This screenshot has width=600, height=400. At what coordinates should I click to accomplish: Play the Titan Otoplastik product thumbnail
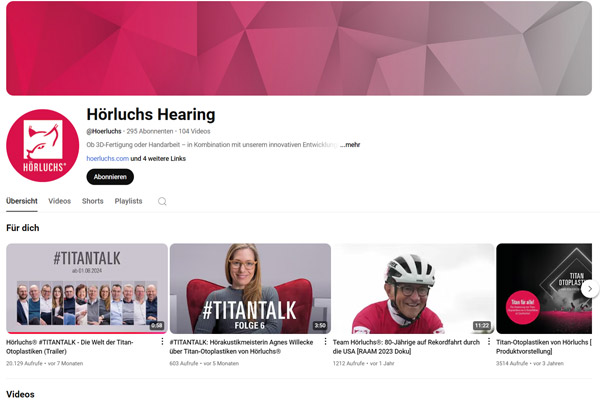[x=544, y=289]
